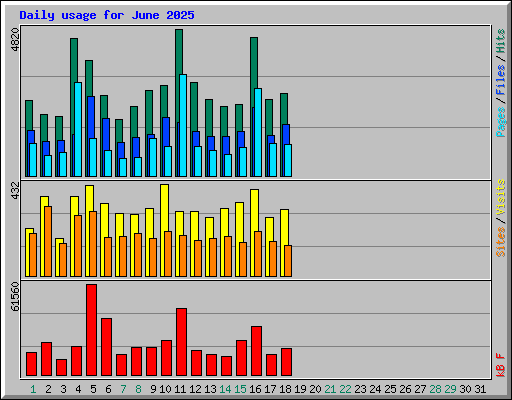Click the red 'KB F' legend label
Viewport: 512px width, 400px height.
[x=500, y=365]
